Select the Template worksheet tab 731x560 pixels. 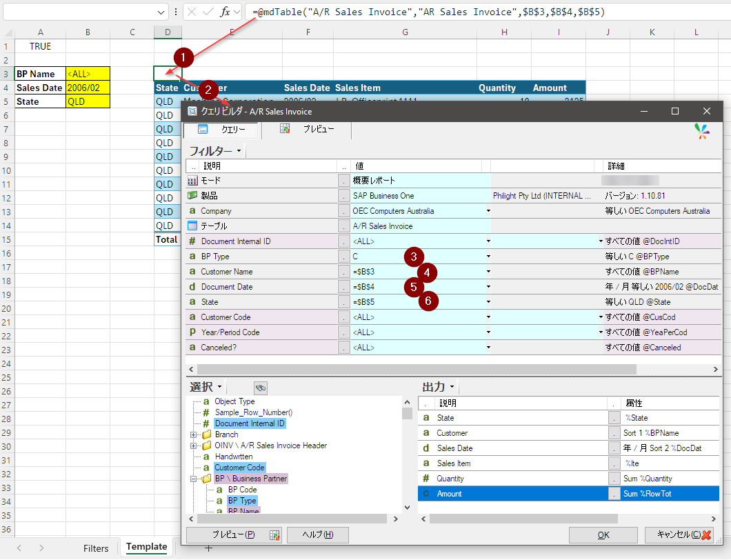click(x=146, y=546)
